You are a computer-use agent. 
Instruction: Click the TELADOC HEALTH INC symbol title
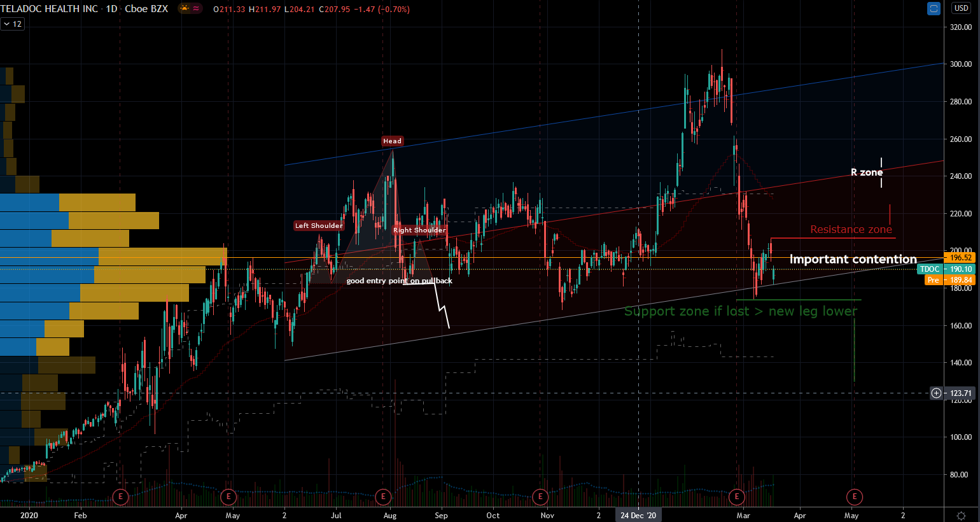click(x=50, y=9)
